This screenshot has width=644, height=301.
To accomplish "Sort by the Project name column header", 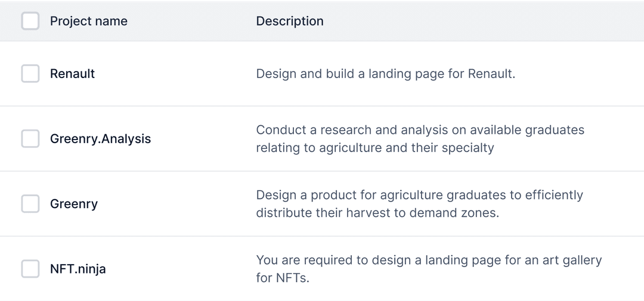I will tap(89, 21).
